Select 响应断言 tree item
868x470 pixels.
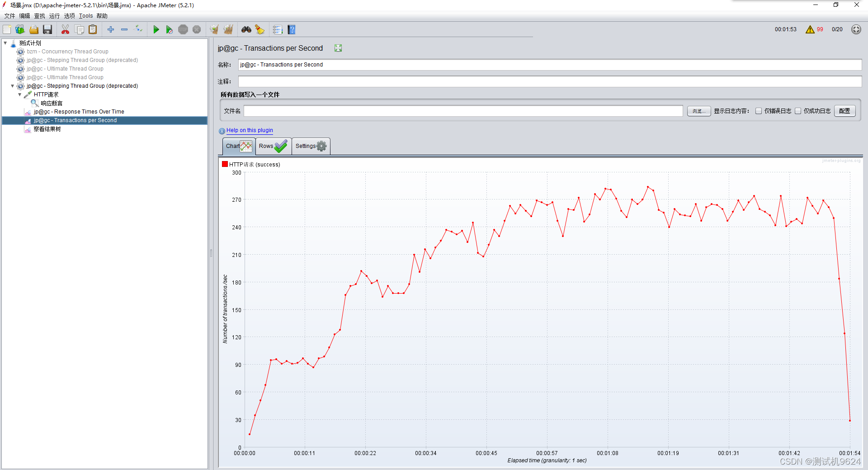tap(52, 103)
